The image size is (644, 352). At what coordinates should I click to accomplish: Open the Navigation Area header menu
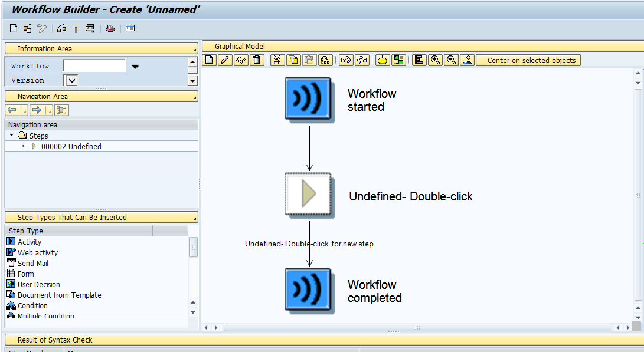[x=195, y=98]
